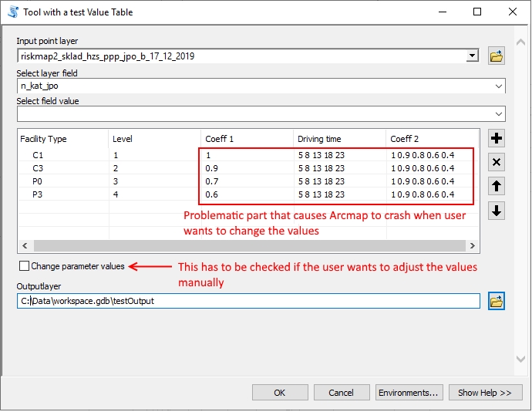
Task: Add a row with the plus icon
Action: coord(497,138)
